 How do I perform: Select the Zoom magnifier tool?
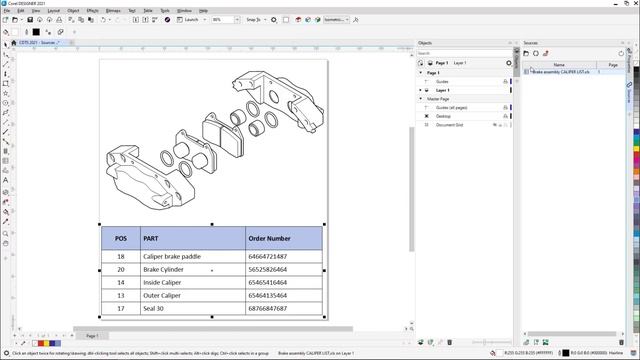5,233
